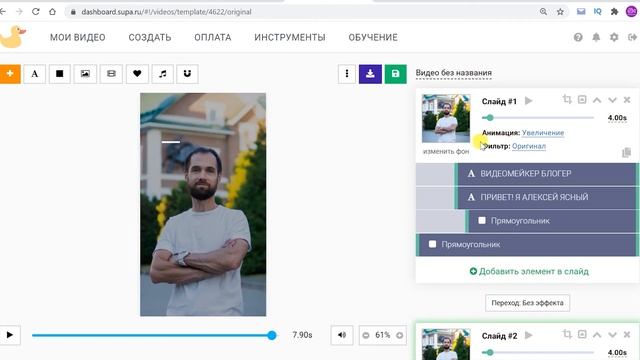The width and height of the screenshot is (640, 360).
Task: Mute the preview volume
Action: 342,335
